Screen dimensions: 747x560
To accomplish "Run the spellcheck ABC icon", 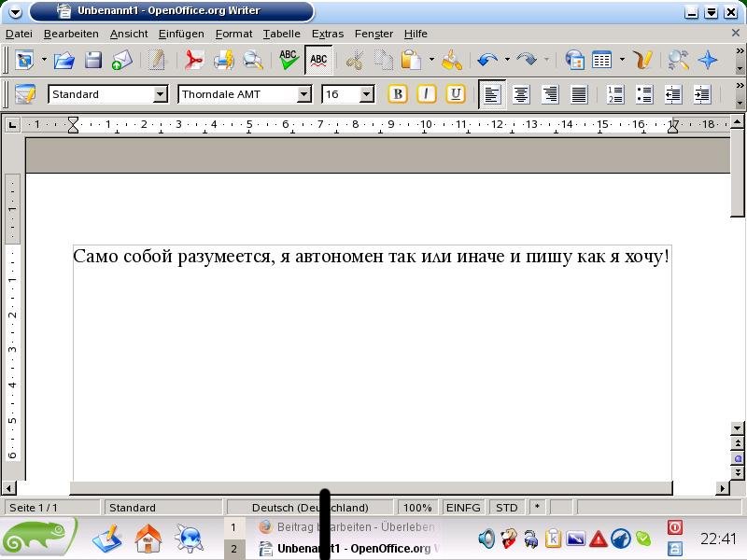I will click(x=289, y=61).
